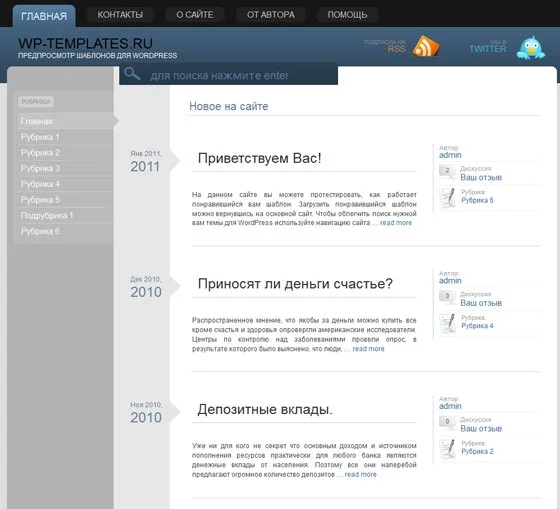Click admin author of Приносят ли деньги post
This screenshot has height=509, width=560.
pos(450,281)
